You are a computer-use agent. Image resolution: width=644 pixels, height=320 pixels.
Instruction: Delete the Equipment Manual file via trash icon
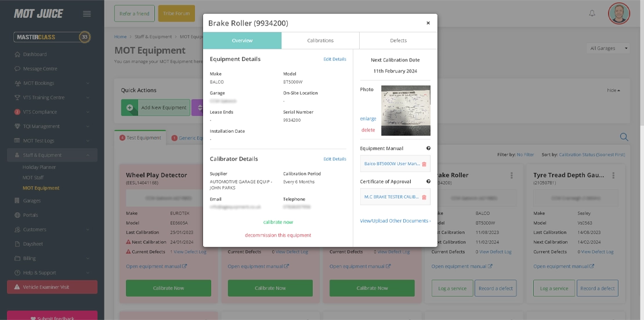pyautogui.click(x=424, y=164)
